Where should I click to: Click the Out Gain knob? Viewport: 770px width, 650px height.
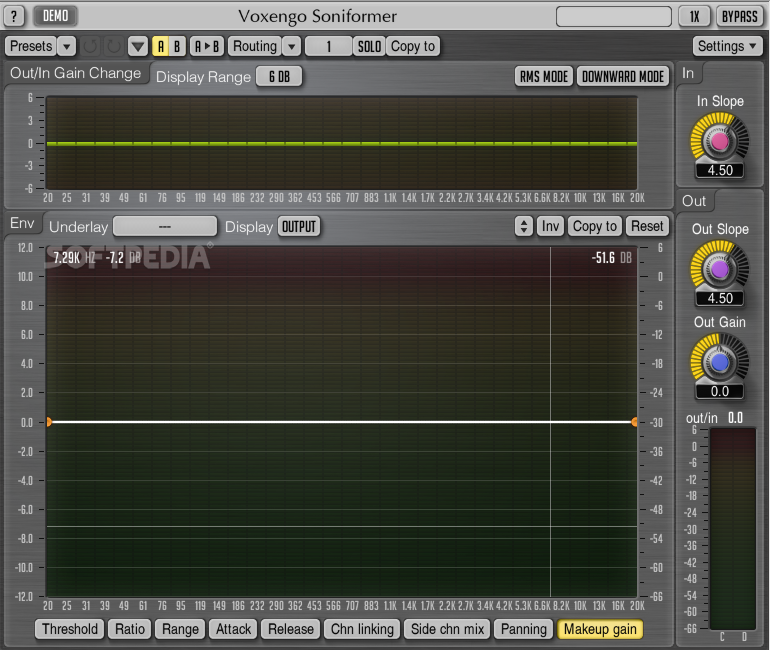coord(719,362)
